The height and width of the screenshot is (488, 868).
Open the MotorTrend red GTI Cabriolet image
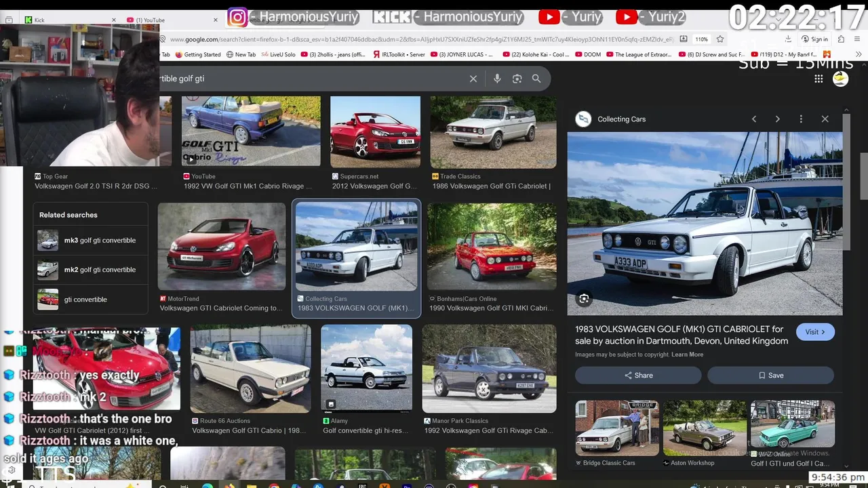222,247
